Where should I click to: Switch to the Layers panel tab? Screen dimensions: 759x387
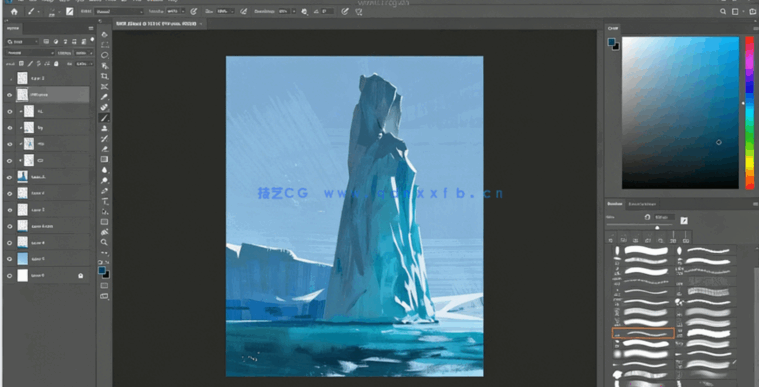[x=14, y=29]
